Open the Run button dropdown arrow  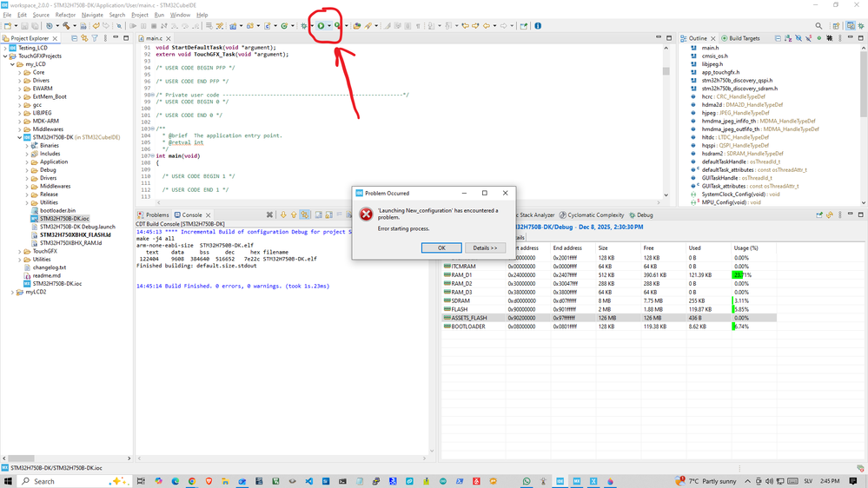(328, 26)
